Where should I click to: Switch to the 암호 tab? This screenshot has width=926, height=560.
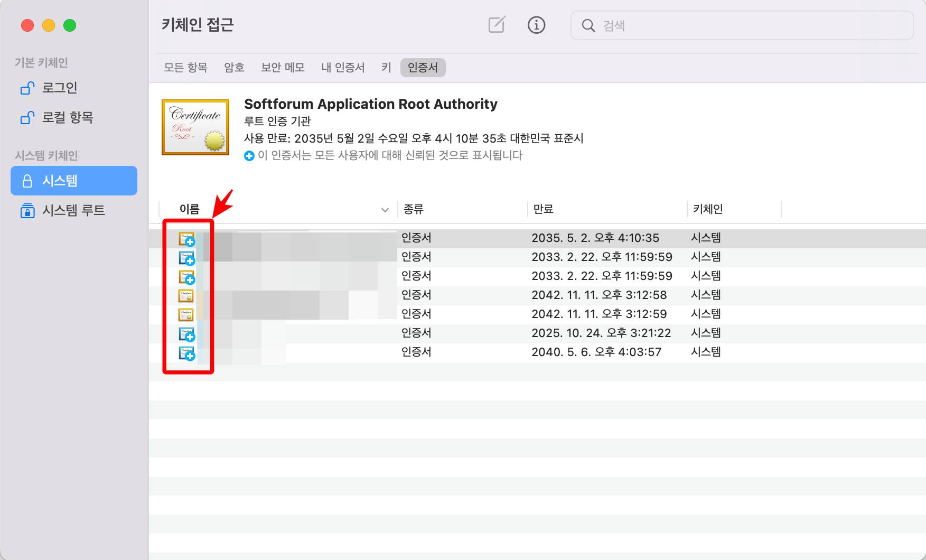pos(234,68)
